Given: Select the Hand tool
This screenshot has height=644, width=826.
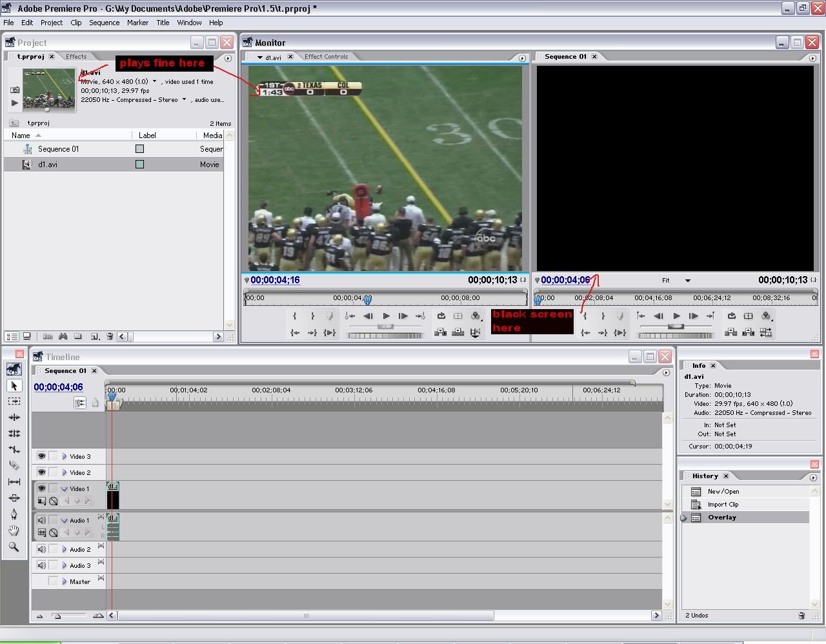Looking at the screenshot, I should coord(14,530).
